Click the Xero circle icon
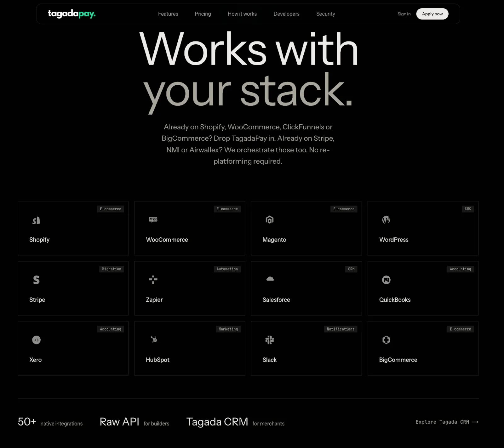This screenshot has height=448, width=504. click(36, 340)
